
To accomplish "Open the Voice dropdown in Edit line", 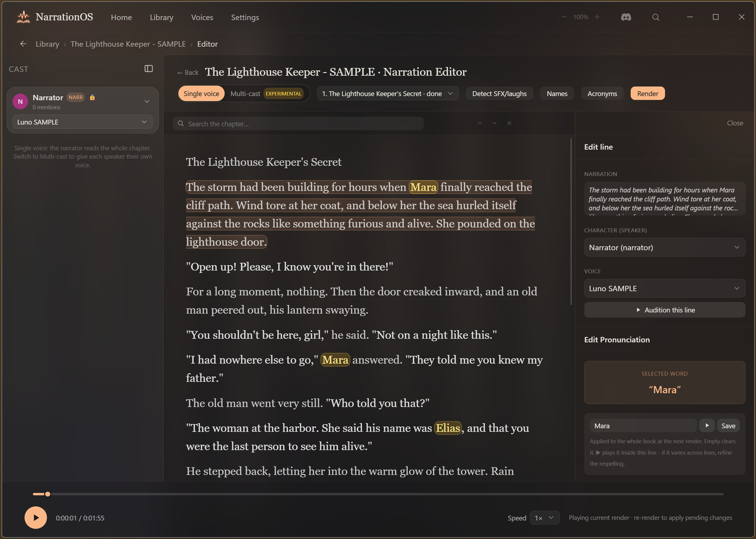I will click(x=665, y=288).
